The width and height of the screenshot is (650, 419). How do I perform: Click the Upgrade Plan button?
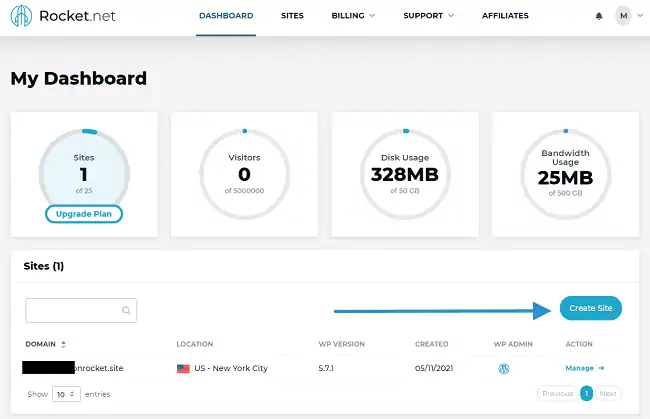point(84,214)
